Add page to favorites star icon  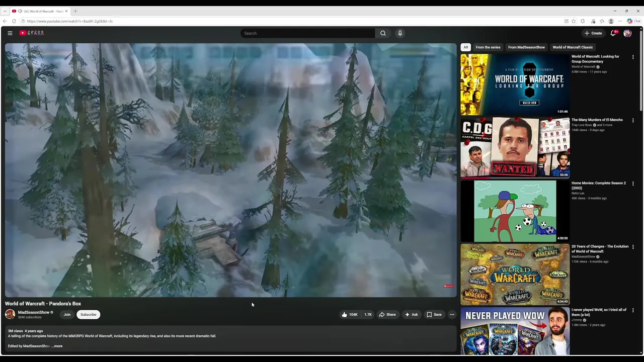pos(574,21)
